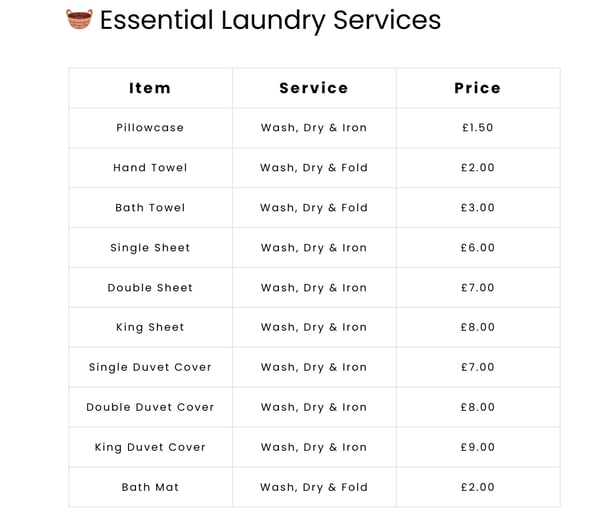606x519 pixels.
Task: Click the £3.00 price cell
Action: tap(478, 208)
